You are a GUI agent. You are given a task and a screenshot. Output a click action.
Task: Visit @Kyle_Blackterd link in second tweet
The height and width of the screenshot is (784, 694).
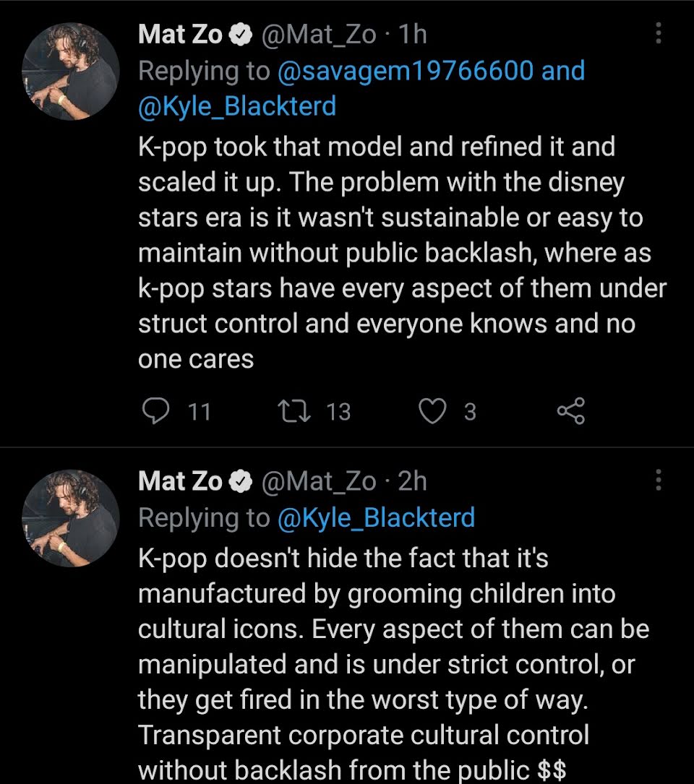click(x=376, y=517)
